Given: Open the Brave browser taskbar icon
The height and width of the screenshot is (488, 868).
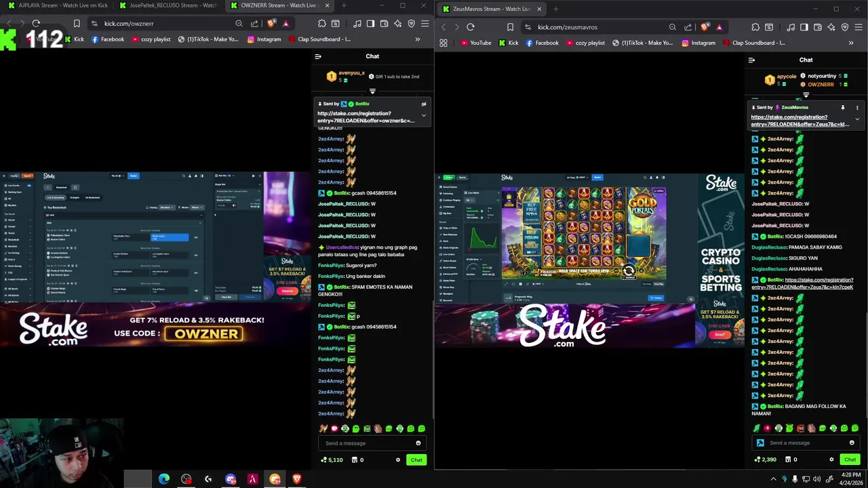Looking at the screenshot, I should pyautogui.click(x=297, y=479).
